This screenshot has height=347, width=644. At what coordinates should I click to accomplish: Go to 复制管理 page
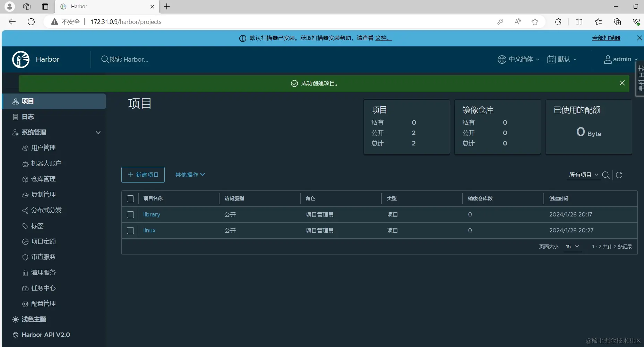[44, 195]
